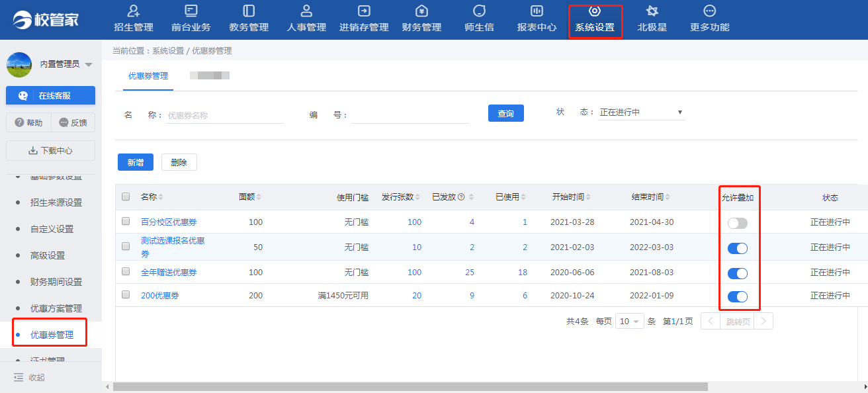The height and width of the screenshot is (393, 868).
Task: Click the horizontal scrollbar left arrow
Action: click(107, 386)
